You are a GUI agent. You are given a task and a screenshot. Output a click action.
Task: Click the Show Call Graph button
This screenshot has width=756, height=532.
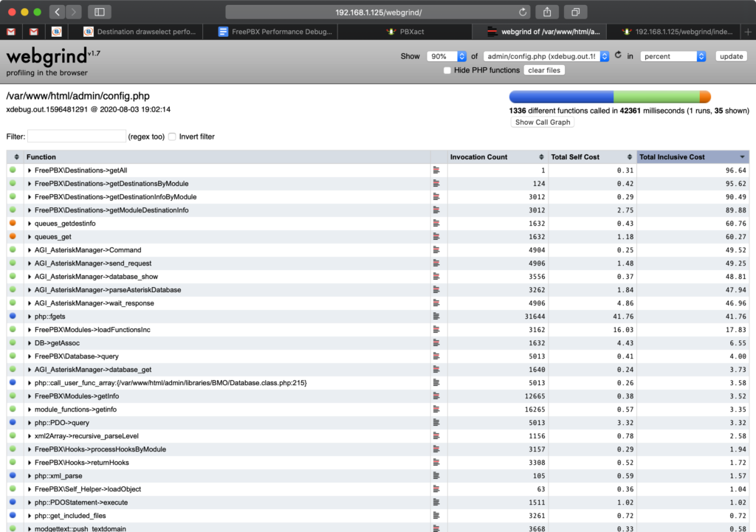point(542,122)
